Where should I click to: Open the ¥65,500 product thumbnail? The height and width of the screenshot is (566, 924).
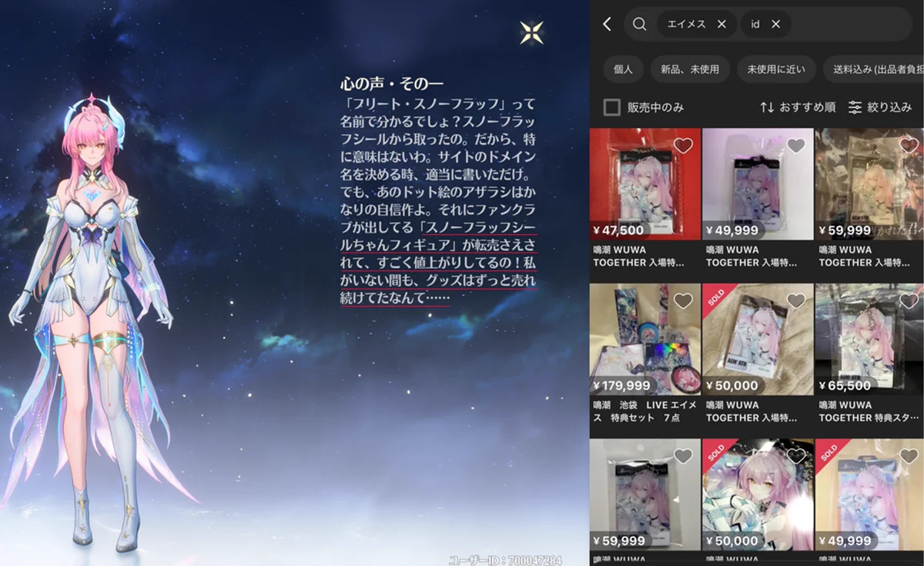(x=870, y=340)
